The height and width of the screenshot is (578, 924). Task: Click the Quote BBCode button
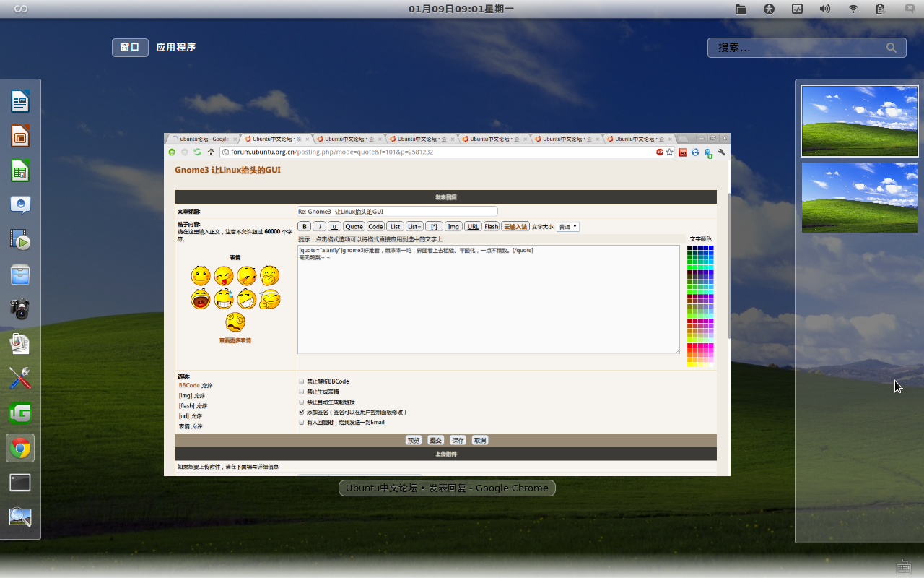pos(354,226)
